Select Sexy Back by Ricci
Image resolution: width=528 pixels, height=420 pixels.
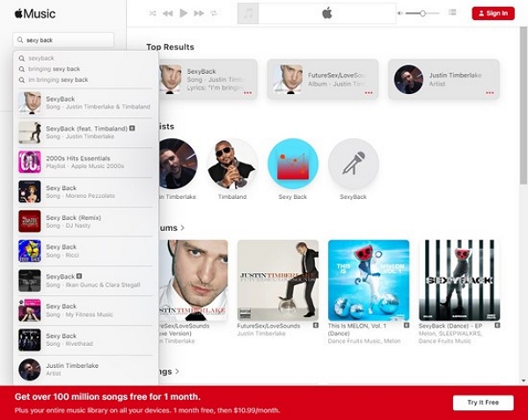pyautogui.click(x=86, y=251)
